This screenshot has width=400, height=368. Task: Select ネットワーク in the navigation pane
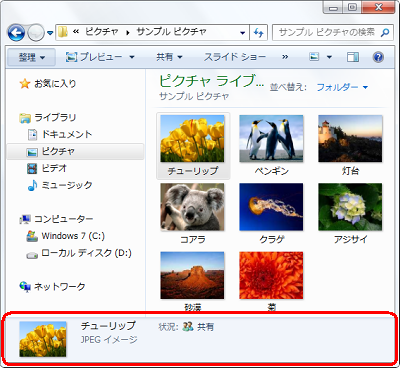pyautogui.click(x=59, y=287)
